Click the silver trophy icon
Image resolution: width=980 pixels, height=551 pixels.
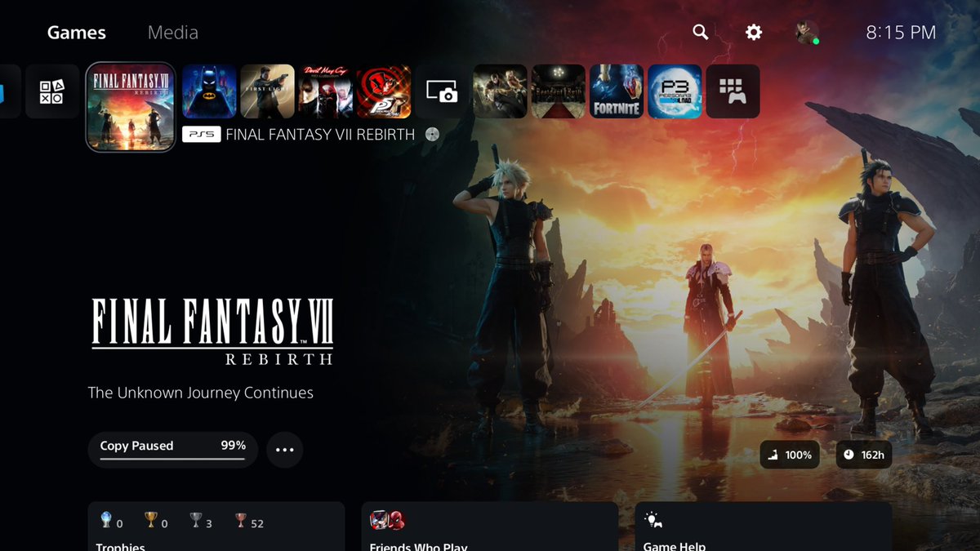pyautogui.click(x=195, y=520)
